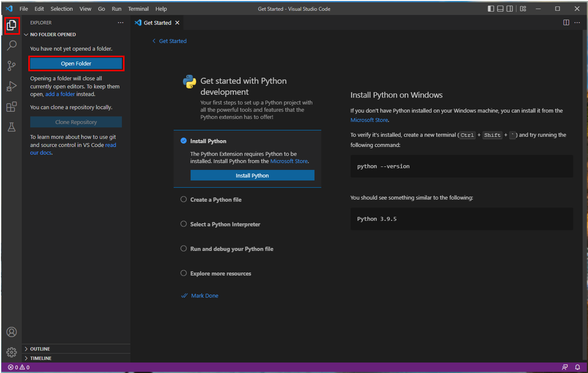Click the remote indicator in status bar

tap(565, 367)
